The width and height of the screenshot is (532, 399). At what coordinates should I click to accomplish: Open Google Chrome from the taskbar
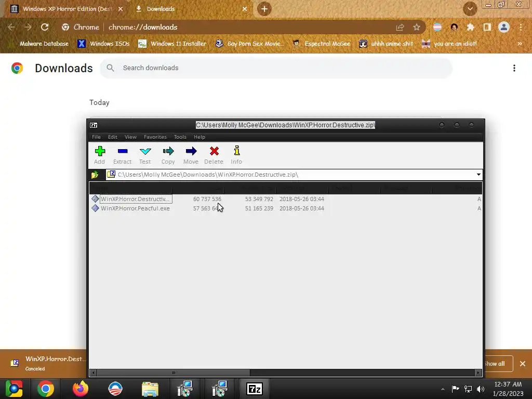pyautogui.click(x=46, y=389)
